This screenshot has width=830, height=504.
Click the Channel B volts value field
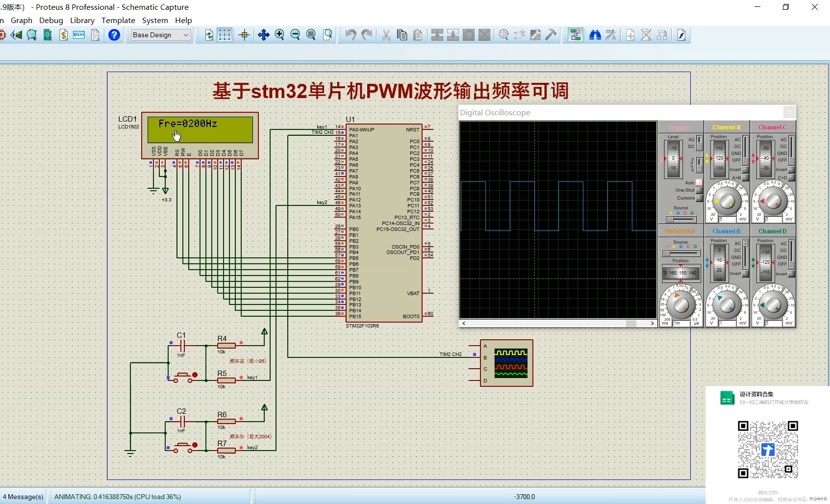point(728,323)
